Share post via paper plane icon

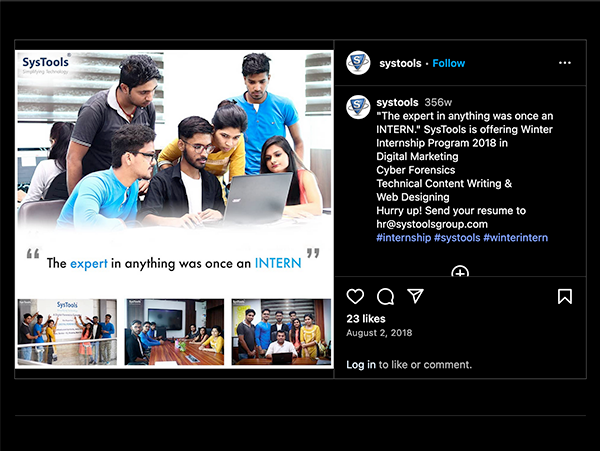[x=415, y=296]
